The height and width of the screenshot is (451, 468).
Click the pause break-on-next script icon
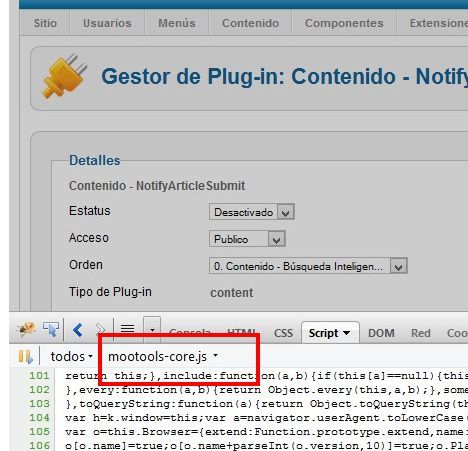tap(25, 356)
